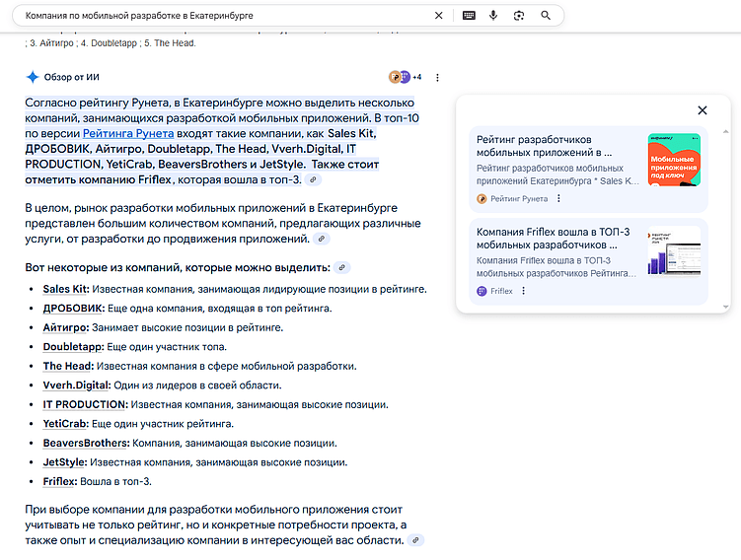Screen dimensions: 741x560
Task: Open the Friflex list link
Action: (59, 481)
